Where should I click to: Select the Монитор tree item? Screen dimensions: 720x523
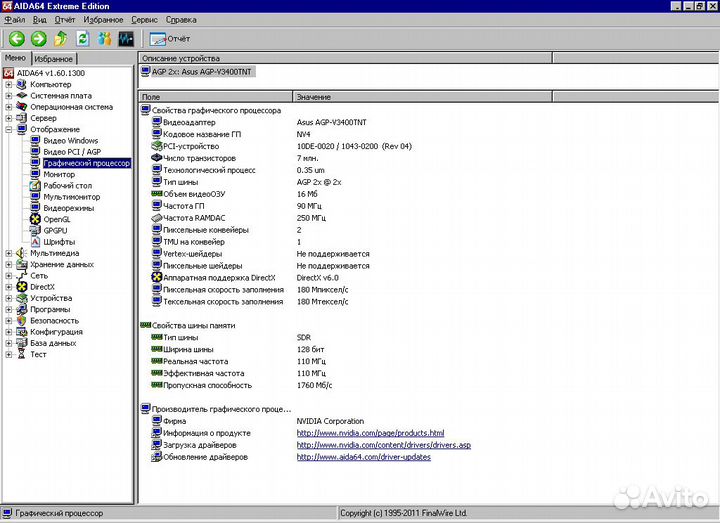59,174
